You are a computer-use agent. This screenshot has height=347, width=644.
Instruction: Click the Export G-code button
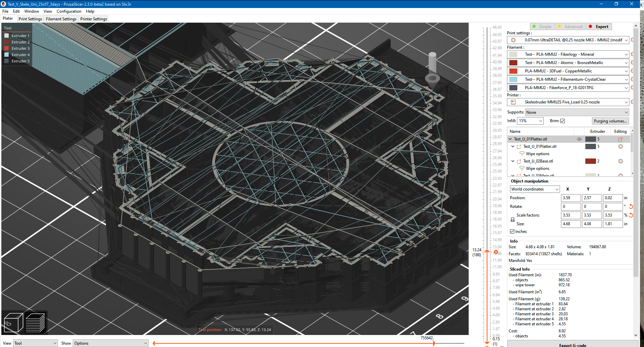pos(573,345)
